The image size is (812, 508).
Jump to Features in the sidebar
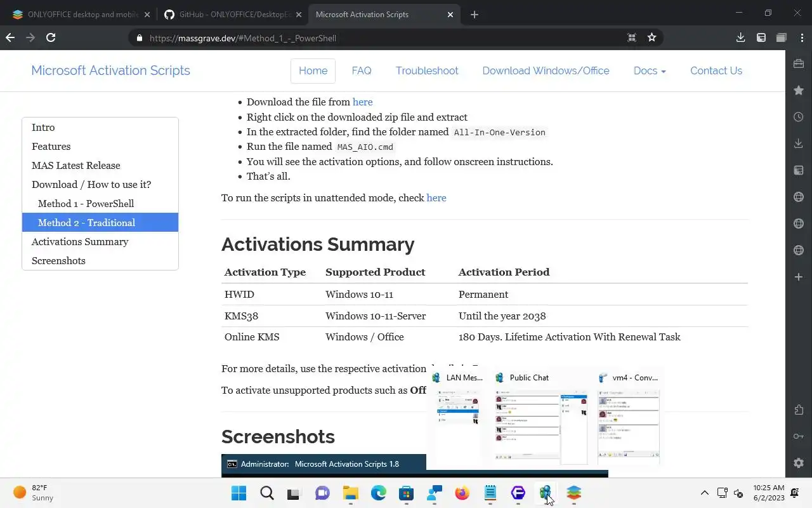tap(100, 146)
